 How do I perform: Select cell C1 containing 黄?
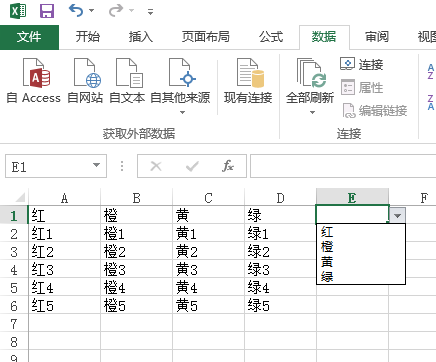tap(208, 216)
